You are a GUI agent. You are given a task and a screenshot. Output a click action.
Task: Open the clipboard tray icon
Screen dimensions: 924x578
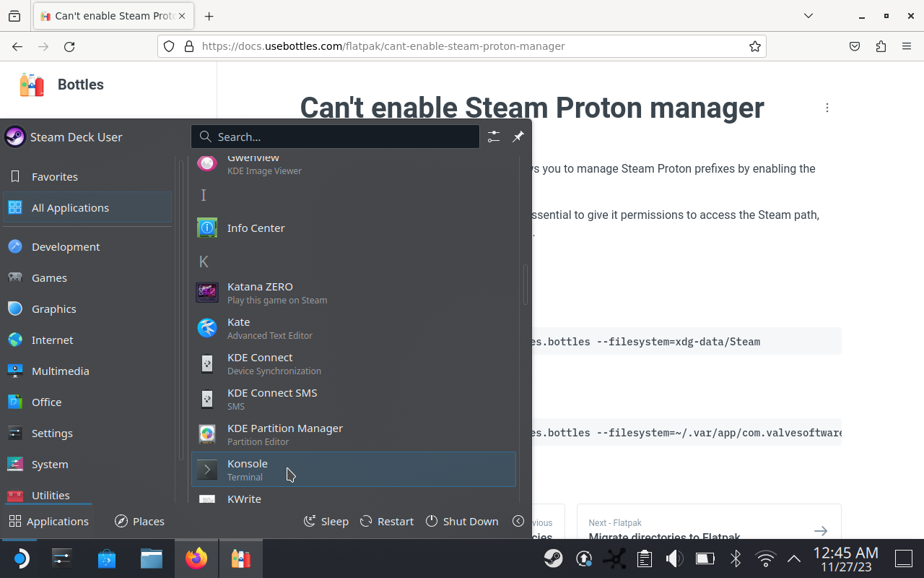(645, 558)
